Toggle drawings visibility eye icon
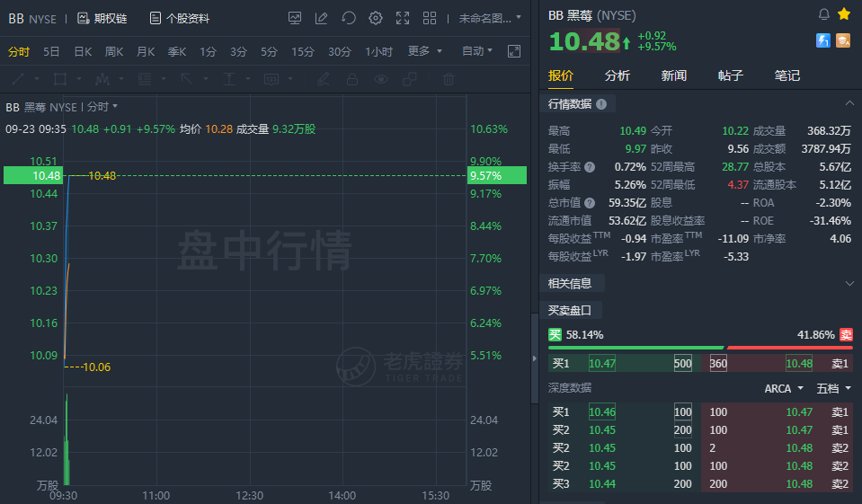 point(381,79)
